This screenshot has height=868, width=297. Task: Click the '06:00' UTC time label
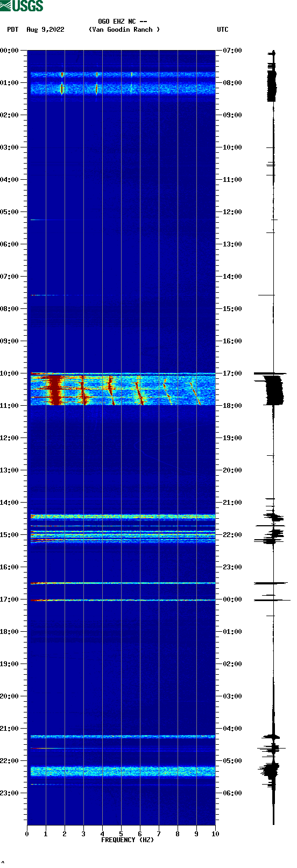232,793
